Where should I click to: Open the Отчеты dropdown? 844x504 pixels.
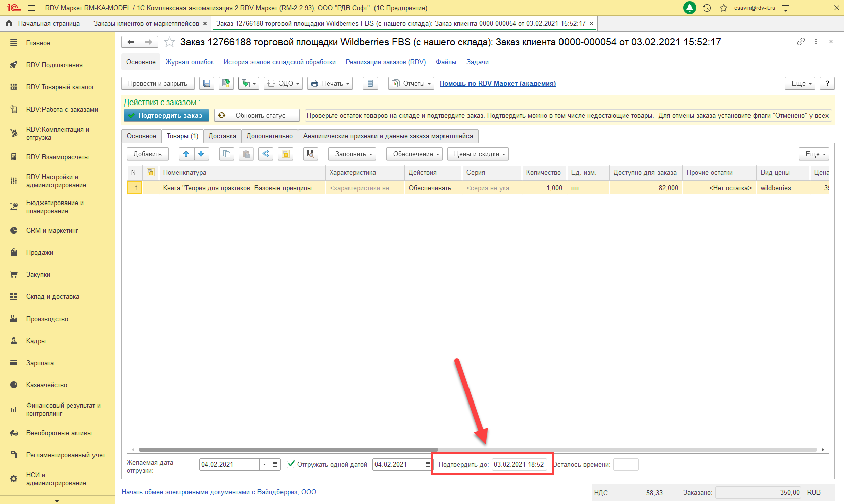pos(411,84)
